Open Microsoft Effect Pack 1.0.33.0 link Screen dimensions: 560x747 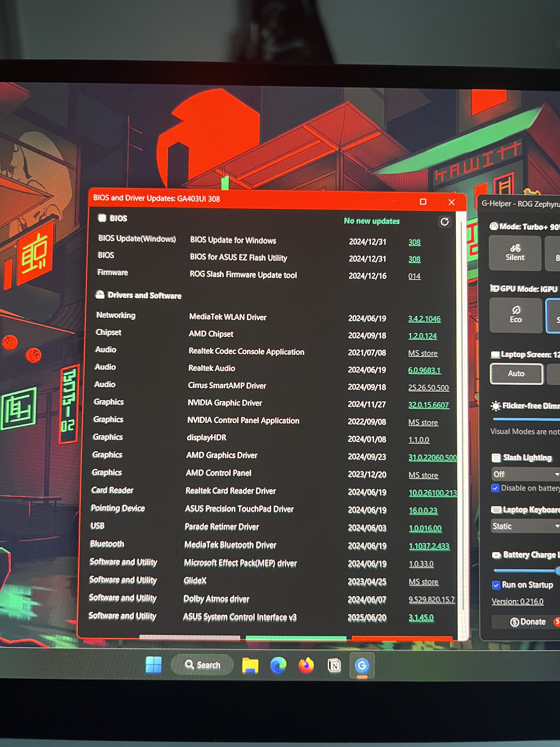[421, 564]
